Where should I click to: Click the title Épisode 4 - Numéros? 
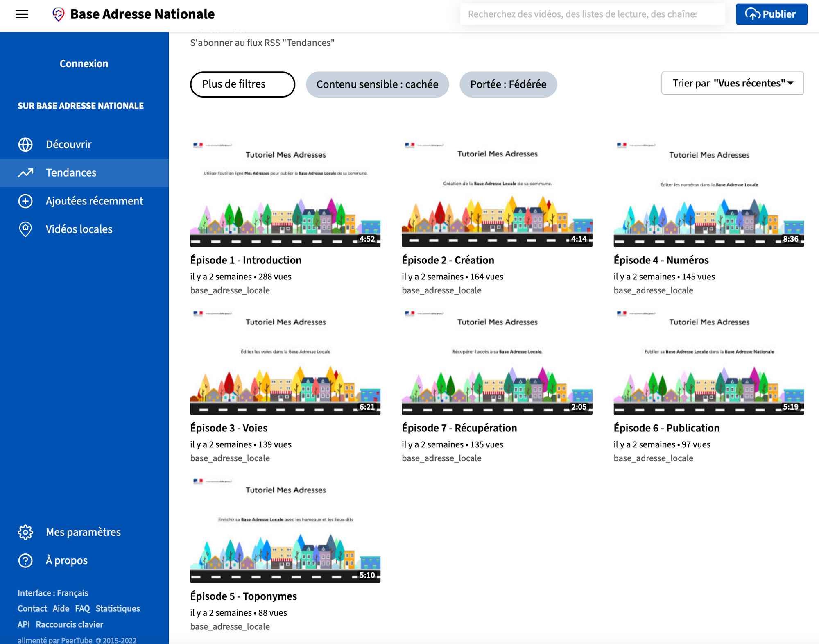(x=661, y=260)
